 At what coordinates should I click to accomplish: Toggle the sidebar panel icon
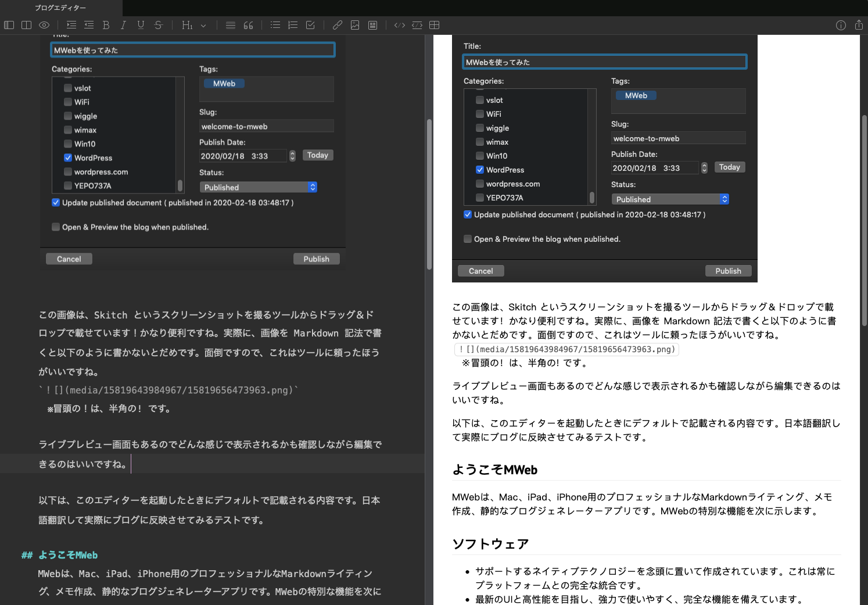click(9, 25)
